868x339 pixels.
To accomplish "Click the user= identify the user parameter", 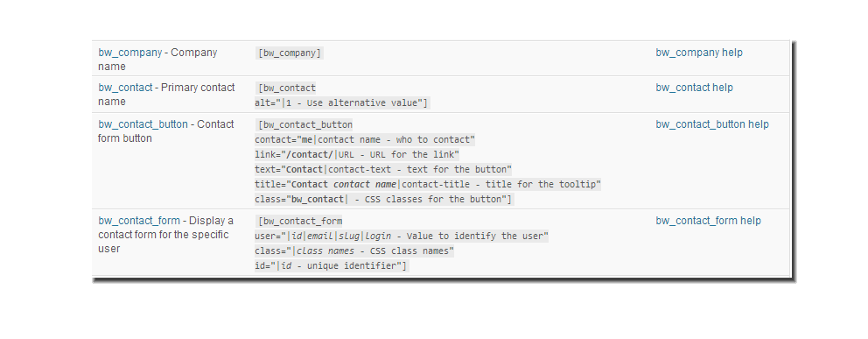I will click(x=402, y=237).
